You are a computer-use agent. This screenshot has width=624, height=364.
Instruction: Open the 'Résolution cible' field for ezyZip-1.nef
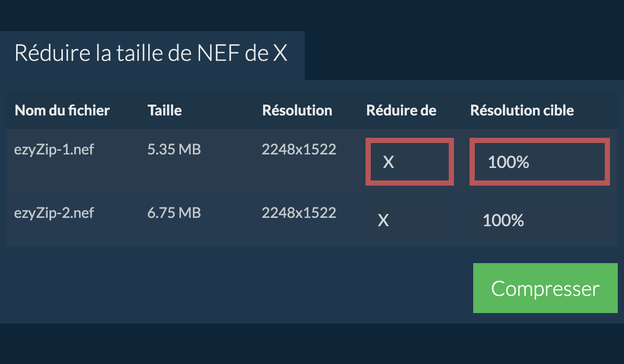click(539, 162)
